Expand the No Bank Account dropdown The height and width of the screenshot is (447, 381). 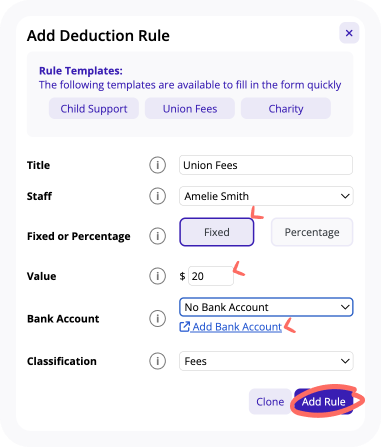coord(266,307)
